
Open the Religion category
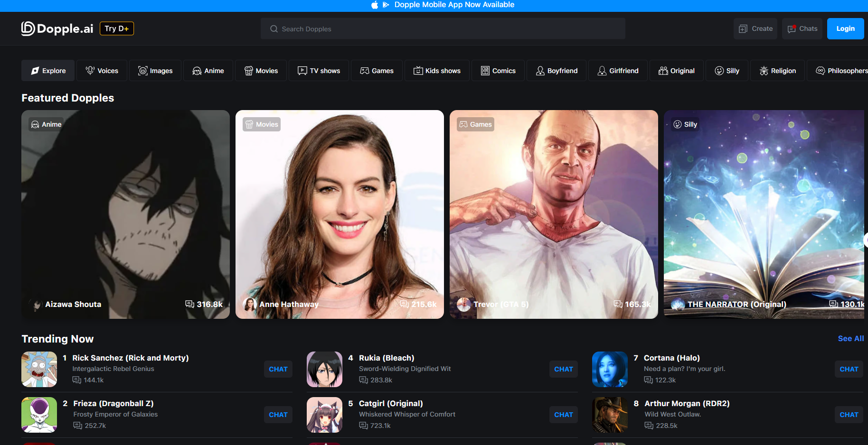777,71
